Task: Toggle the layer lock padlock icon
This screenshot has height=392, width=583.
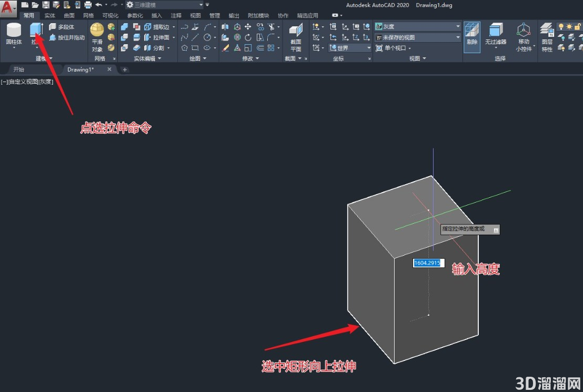Action: click(577, 26)
